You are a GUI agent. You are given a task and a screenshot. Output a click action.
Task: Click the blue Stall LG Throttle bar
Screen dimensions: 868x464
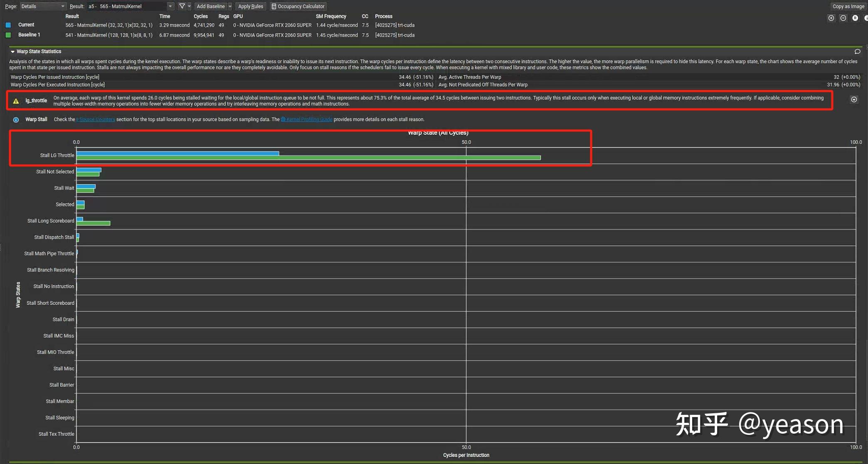pyautogui.click(x=178, y=153)
